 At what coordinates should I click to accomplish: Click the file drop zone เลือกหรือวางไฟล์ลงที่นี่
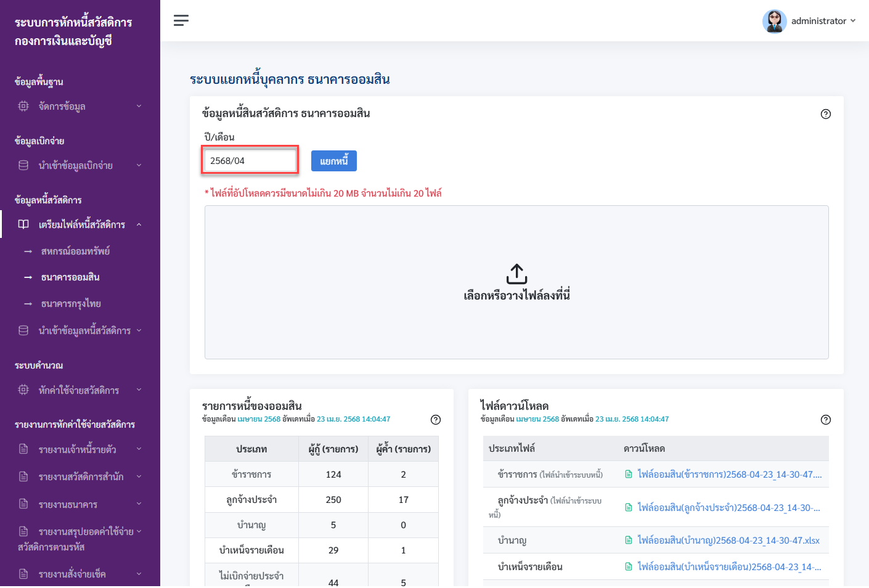[x=516, y=282]
